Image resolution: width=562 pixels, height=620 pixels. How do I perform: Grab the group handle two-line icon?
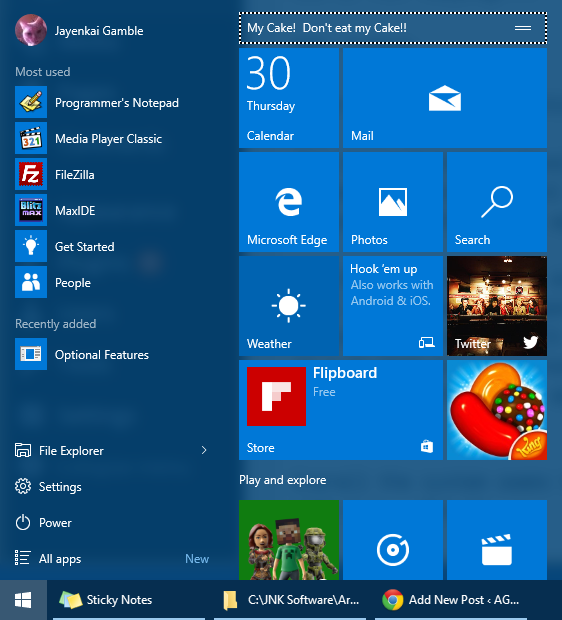[x=522, y=28]
